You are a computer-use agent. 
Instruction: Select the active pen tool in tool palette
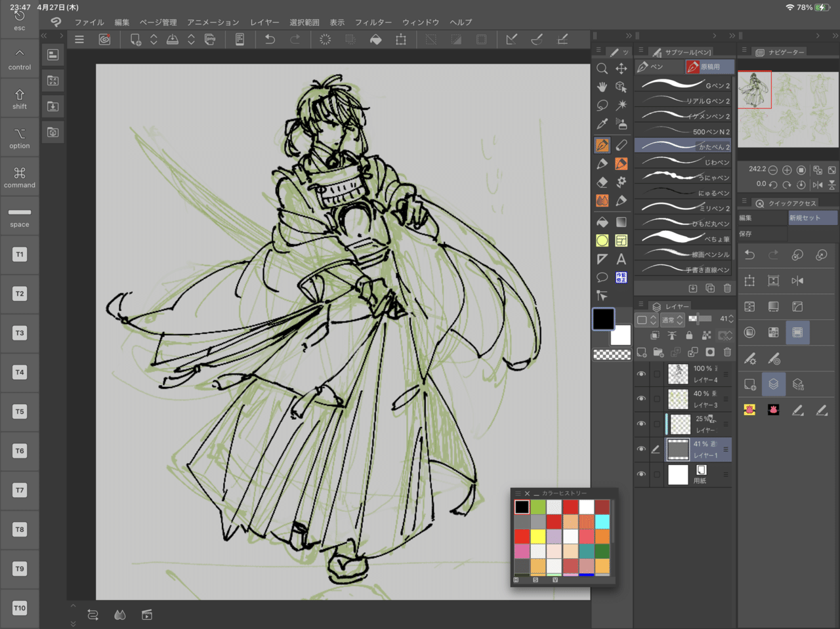602,145
